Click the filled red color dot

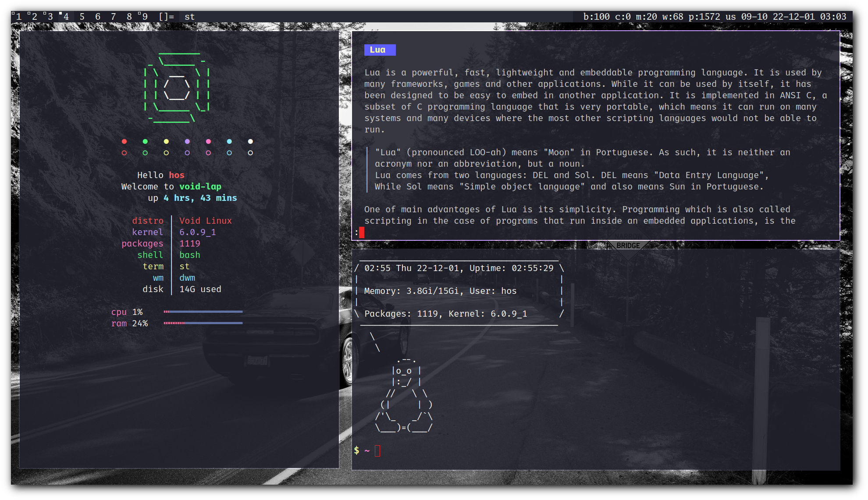pyautogui.click(x=124, y=141)
